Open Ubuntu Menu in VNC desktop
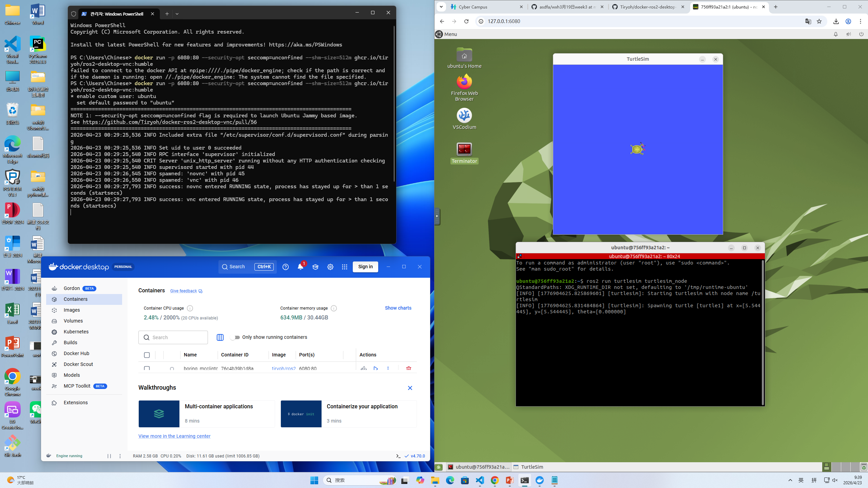Screen dimensions: 868x488 [x=446, y=34]
